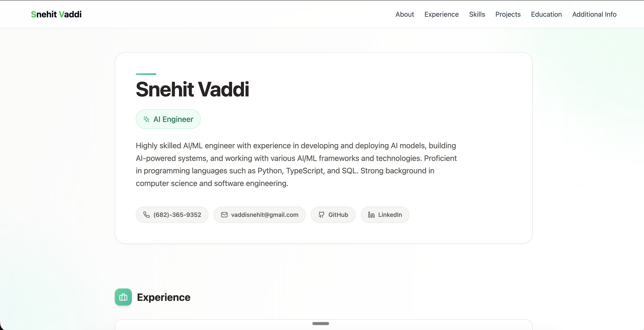Email vaddisnehit@gmail.com via the button

point(264,215)
